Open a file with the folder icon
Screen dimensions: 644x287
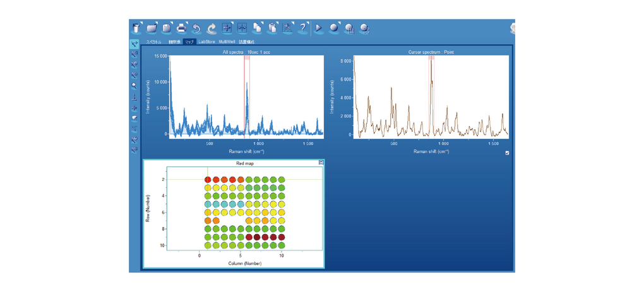[152, 28]
